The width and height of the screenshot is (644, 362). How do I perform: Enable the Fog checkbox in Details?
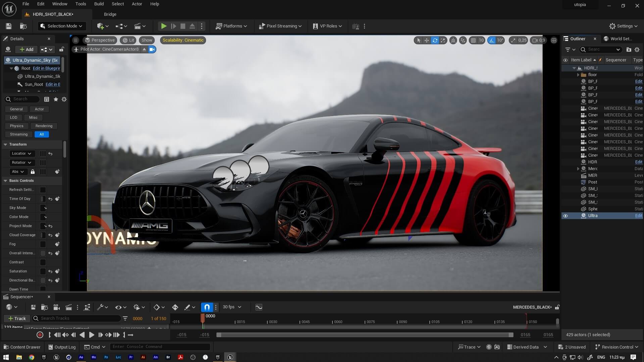43,244
